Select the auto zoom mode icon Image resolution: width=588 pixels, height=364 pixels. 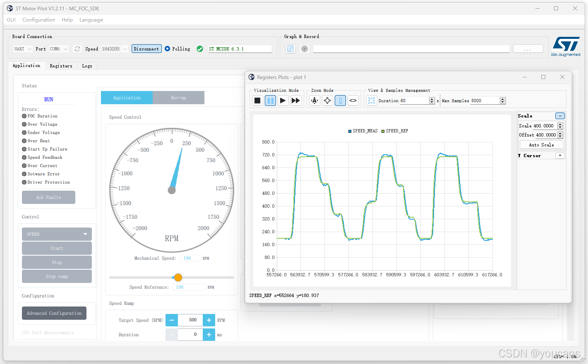click(314, 101)
